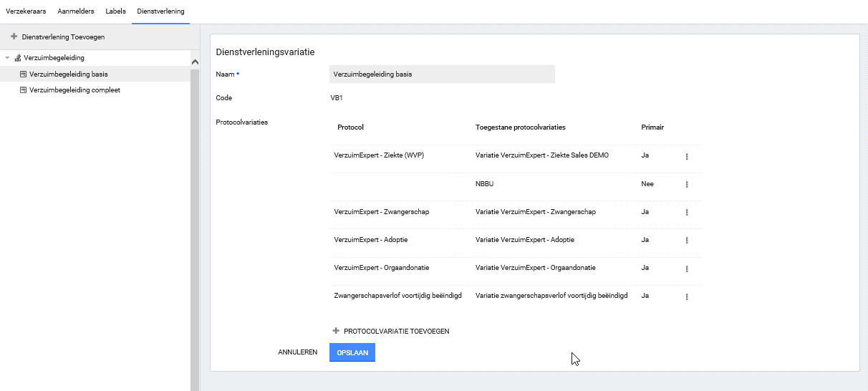Select Verzuimbegeleiding compleet in tree
This screenshot has height=391, width=868.
click(74, 90)
